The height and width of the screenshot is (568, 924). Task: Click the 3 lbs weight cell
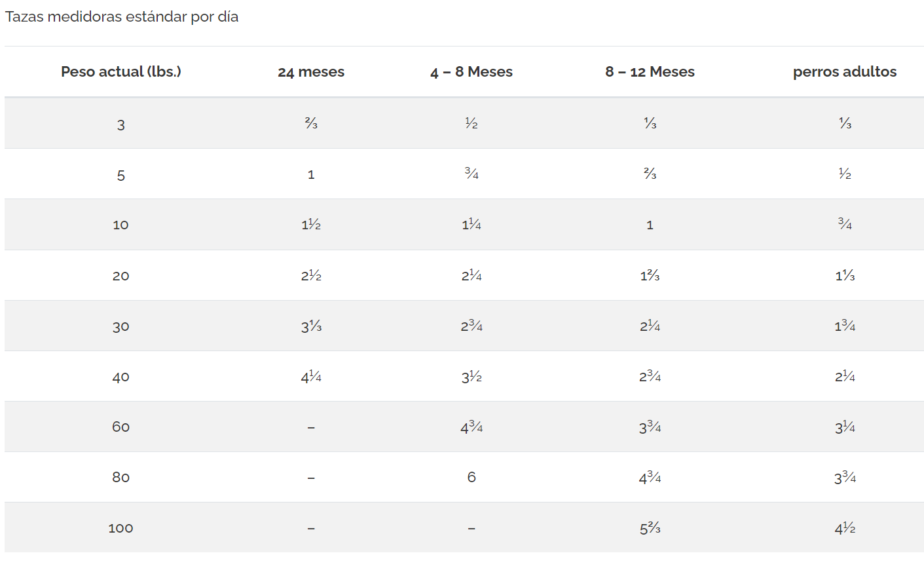click(121, 124)
